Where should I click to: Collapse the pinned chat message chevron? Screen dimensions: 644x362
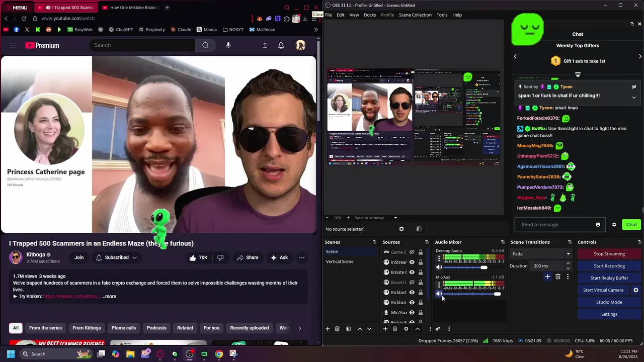tap(634, 97)
